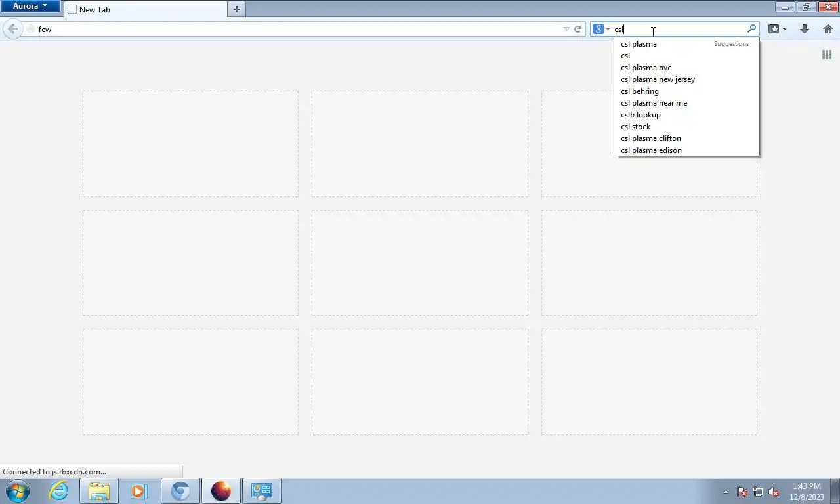The height and width of the screenshot is (504, 840).
Task: Minimize the Aurora browser window
Action: [x=784, y=7]
